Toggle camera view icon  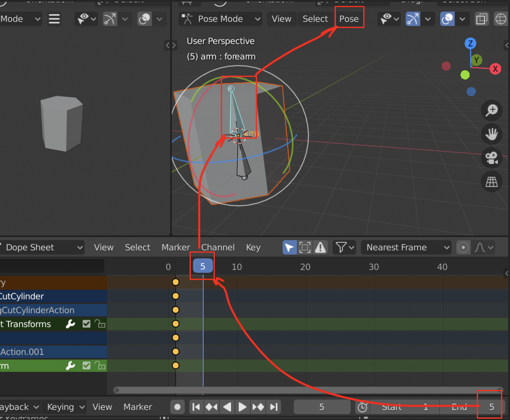[491, 158]
